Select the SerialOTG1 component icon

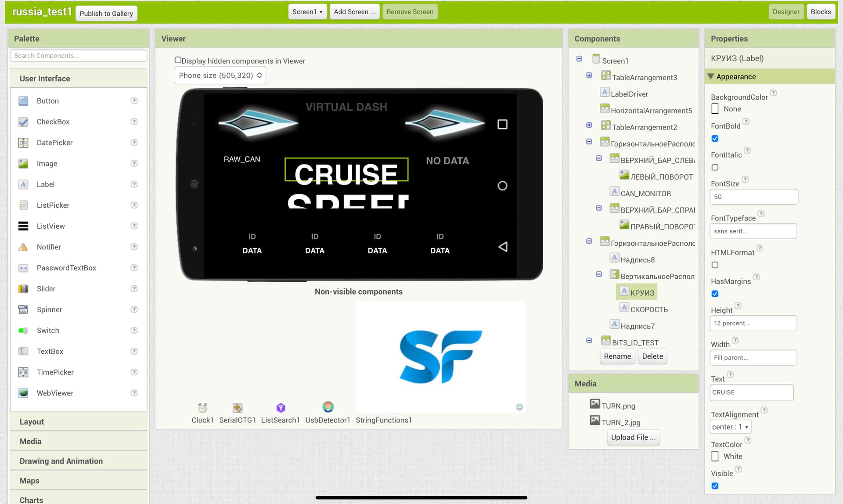tap(237, 407)
